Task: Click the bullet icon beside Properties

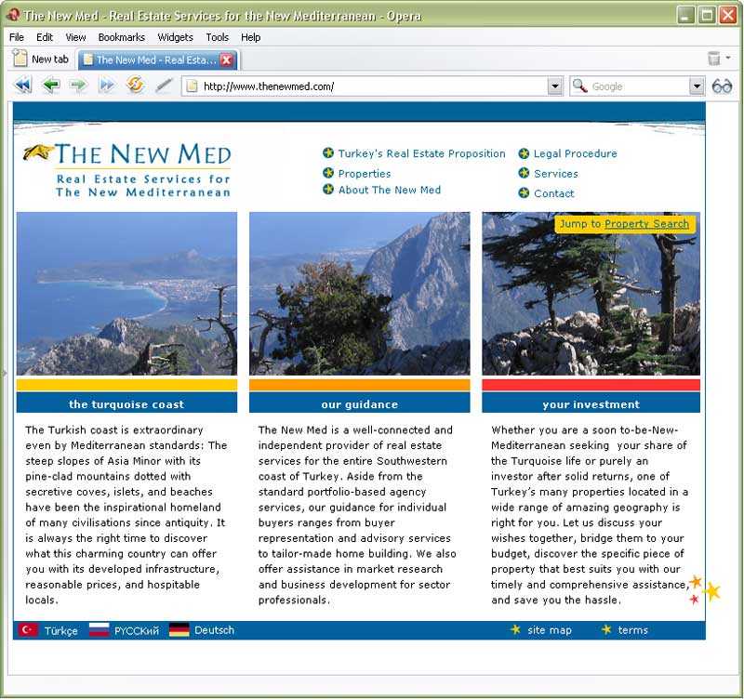Action: click(x=328, y=173)
